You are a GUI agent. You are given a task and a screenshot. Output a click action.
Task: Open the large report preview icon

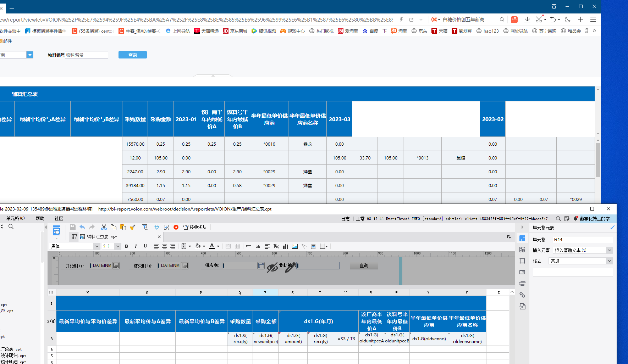tap(56, 231)
